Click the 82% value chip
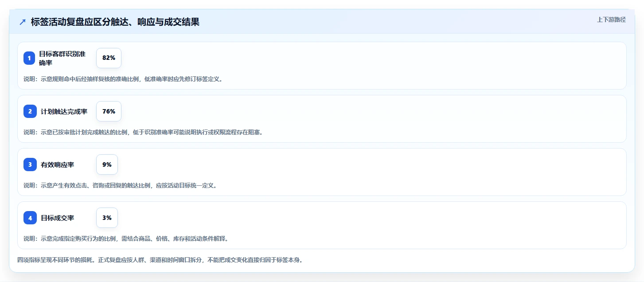Screen dimensions: 644x282 tap(109, 58)
